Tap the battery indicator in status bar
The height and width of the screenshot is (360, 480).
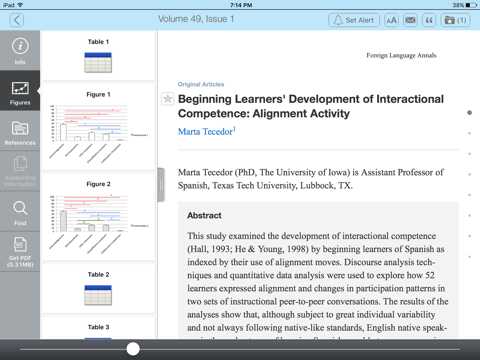(471, 5)
